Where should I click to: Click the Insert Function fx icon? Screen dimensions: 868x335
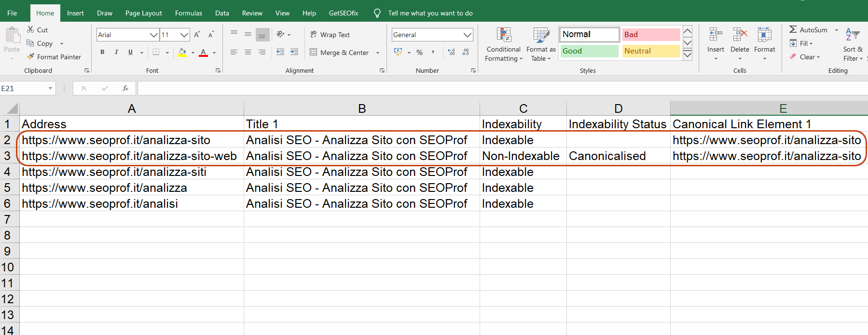[x=125, y=88]
